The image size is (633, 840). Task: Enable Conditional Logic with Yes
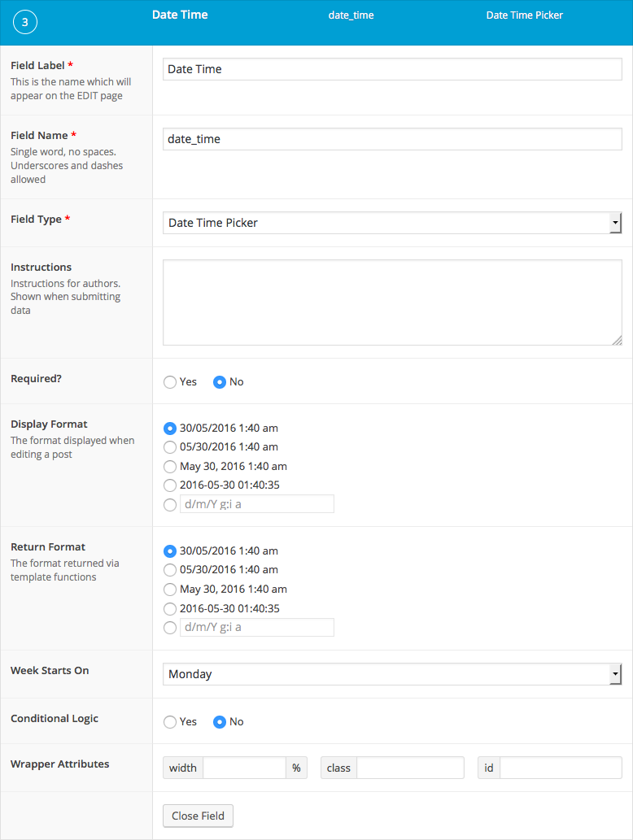[x=170, y=722]
